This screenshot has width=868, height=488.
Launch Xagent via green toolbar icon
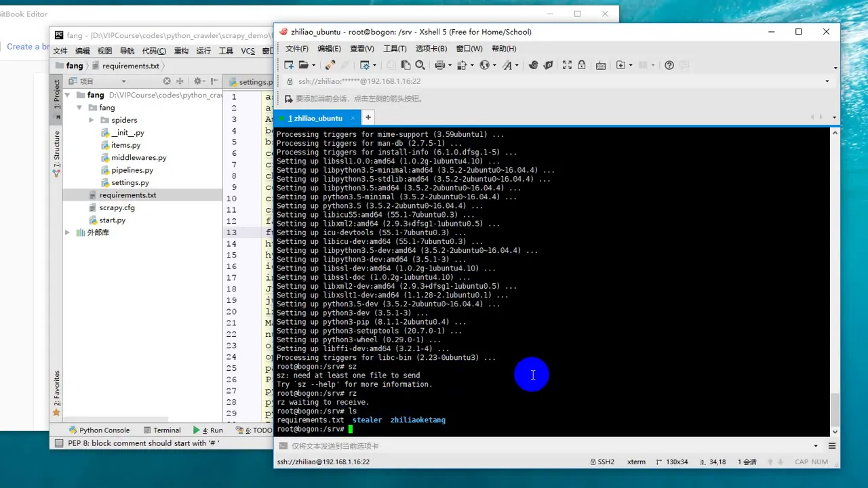click(x=548, y=65)
